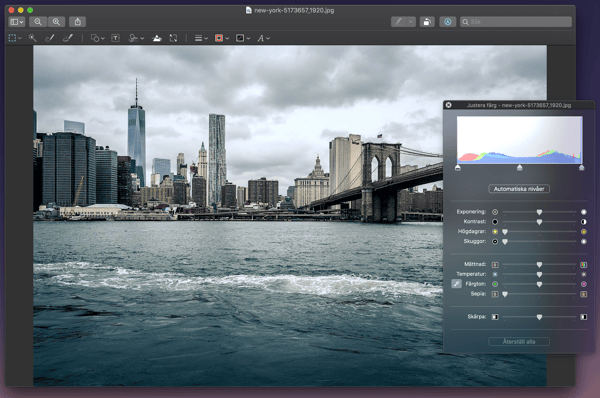
Task: Click the Temperatur: label
Action: (x=471, y=274)
